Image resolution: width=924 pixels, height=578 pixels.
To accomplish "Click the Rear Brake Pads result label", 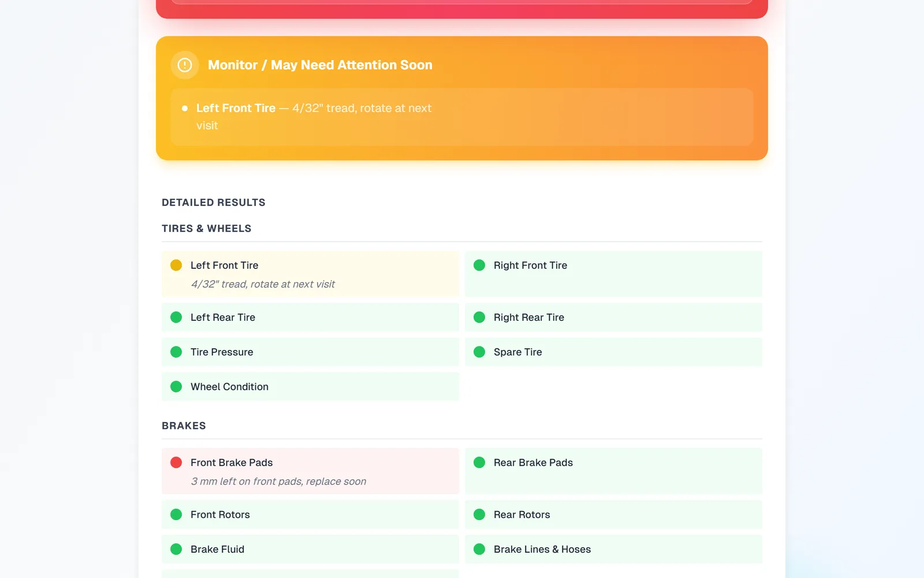I will (x=533, y=462).
